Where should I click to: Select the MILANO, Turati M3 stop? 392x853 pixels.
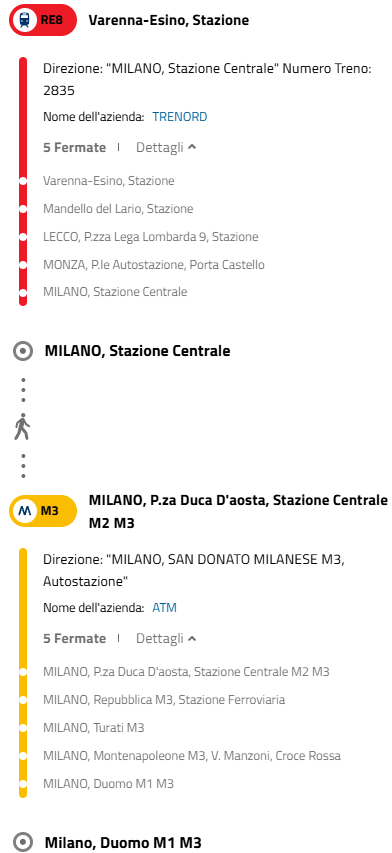94,728
